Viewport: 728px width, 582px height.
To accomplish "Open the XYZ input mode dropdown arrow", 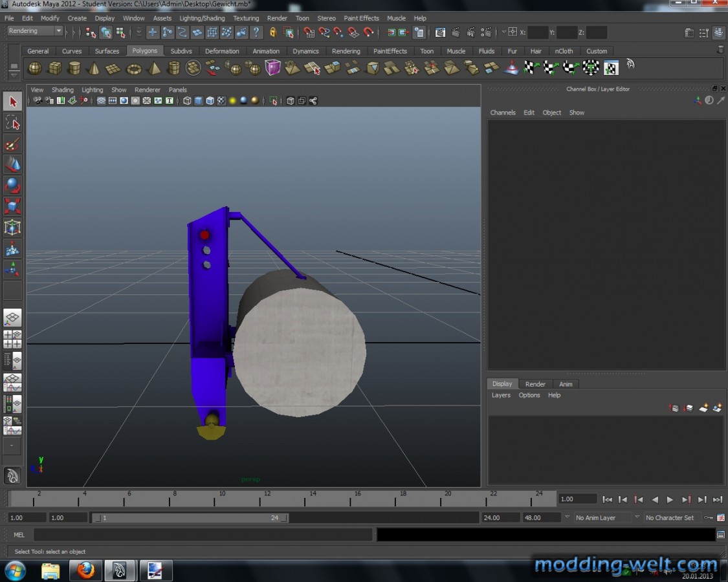I will pos(503,32).
